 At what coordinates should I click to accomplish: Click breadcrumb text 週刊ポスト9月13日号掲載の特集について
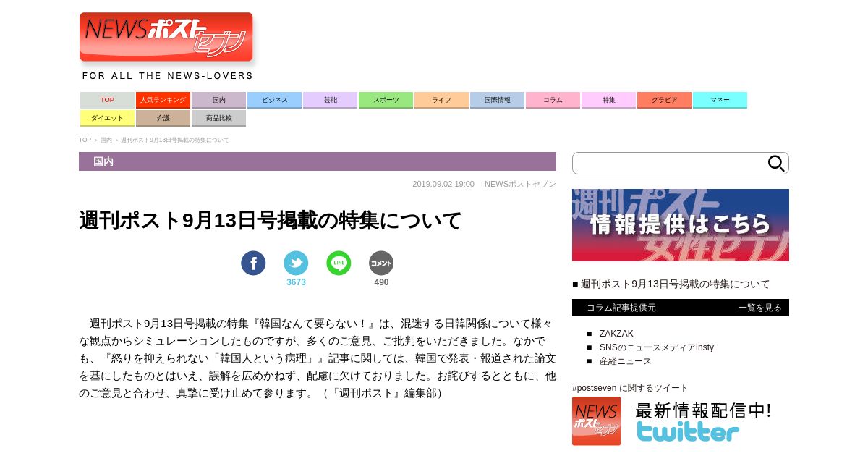[x=175, y=140]
